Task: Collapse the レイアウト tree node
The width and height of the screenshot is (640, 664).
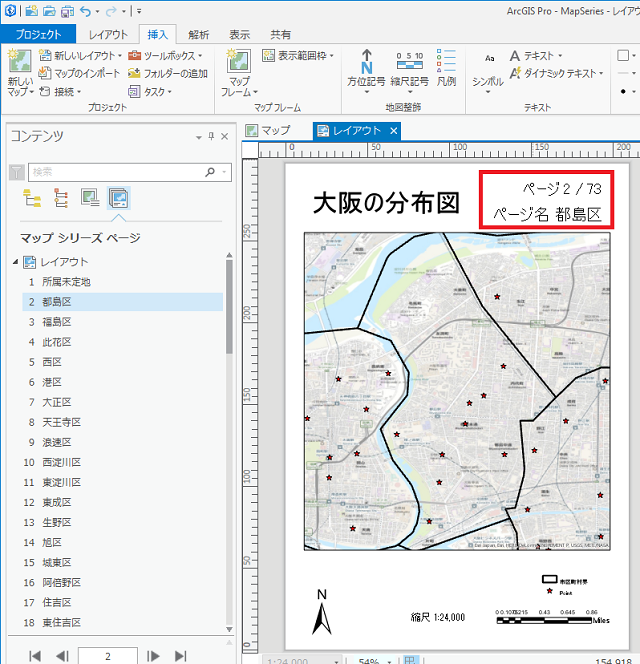Action: [x=15, y=262]
